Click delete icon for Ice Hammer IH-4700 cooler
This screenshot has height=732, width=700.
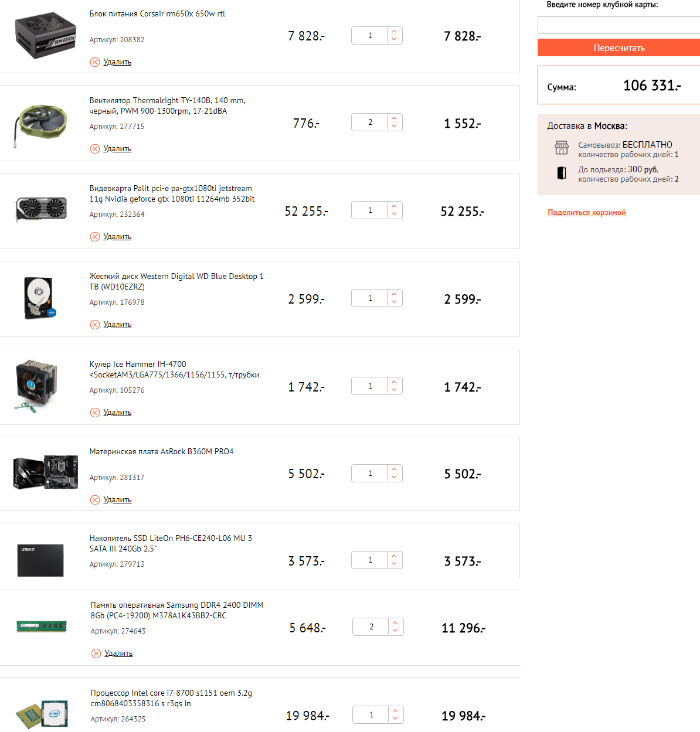(95, 413)
